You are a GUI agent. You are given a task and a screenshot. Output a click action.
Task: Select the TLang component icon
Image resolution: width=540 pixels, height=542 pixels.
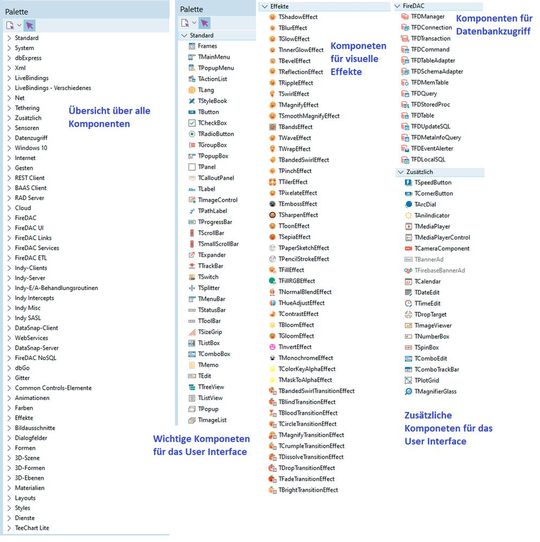(192, 90)
